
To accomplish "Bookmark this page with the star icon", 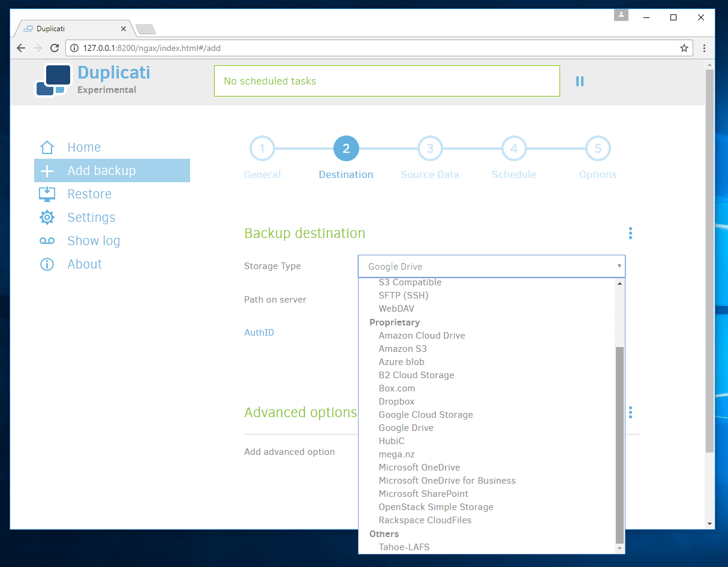I will pos(684,48).
